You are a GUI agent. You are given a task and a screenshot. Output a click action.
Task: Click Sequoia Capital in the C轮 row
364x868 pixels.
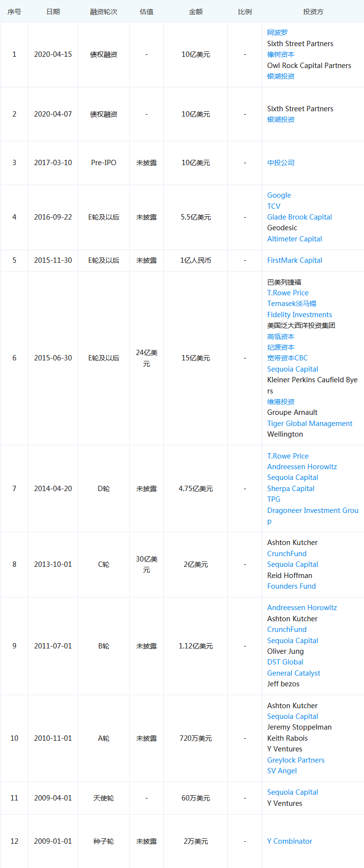[x=293, y=564]
